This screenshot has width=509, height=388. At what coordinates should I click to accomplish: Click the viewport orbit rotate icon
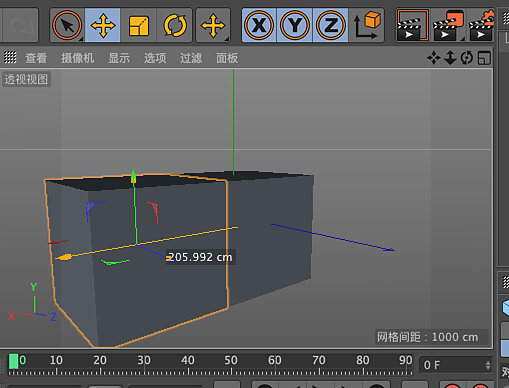[x=467, y=58]
